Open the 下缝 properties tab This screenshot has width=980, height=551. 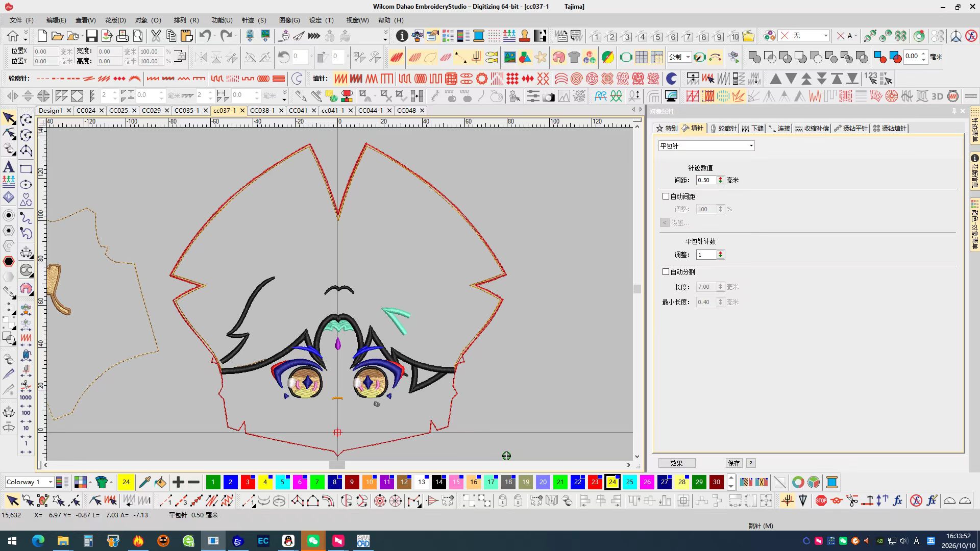coord(753,129)
